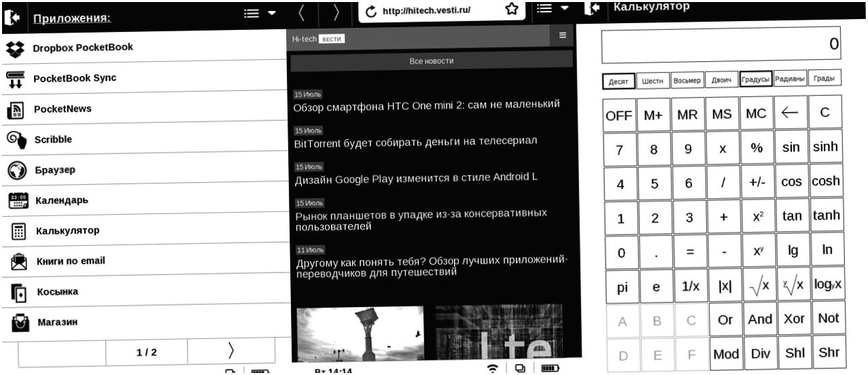Click the equals key
This screenshot has height=375, width=868.
coord(689,252)
